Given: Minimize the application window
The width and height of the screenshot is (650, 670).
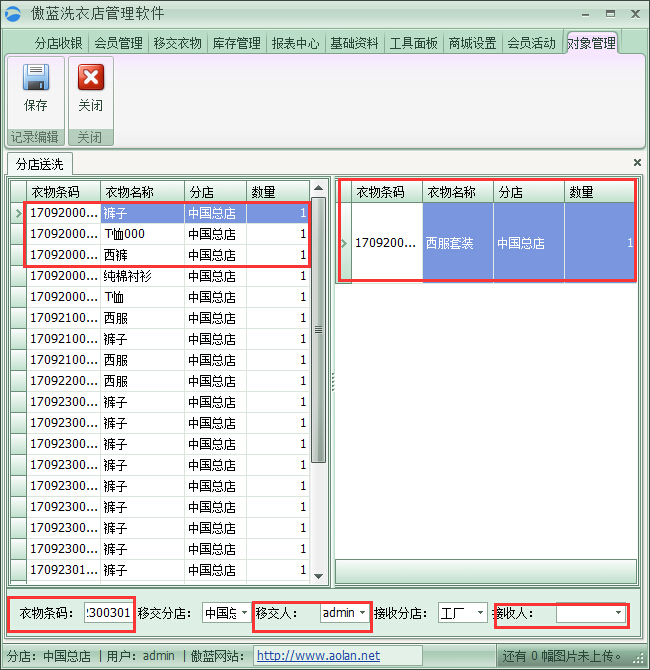Looking at the screenshot, I should pos(585,15).
